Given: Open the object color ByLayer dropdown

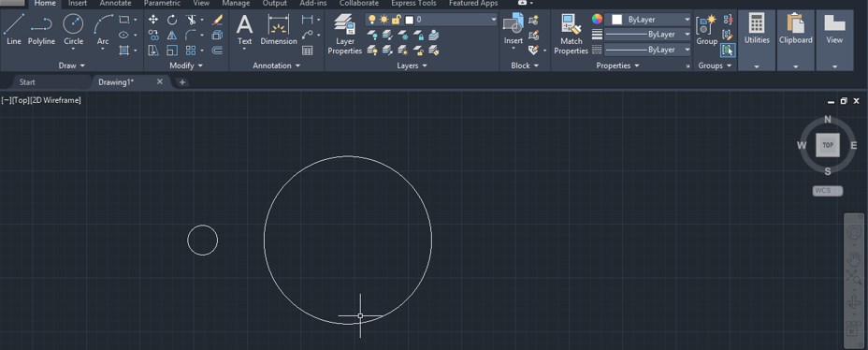Looking at the screenshot, I should (x=687, y=20).
